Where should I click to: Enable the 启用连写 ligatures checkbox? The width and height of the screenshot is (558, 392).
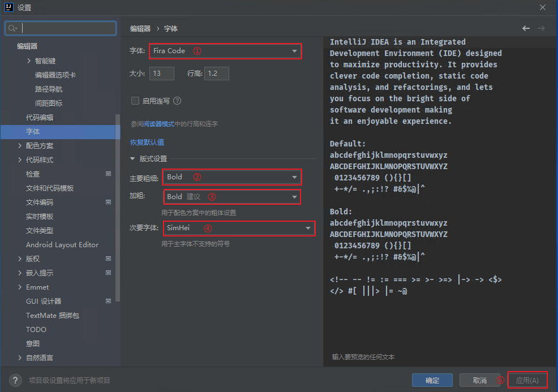tap(135, 101)
